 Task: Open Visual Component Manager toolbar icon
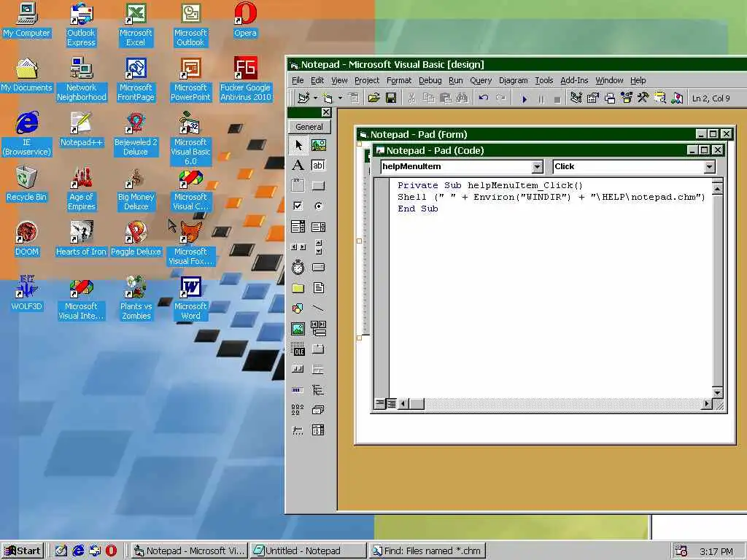point(677,98)
